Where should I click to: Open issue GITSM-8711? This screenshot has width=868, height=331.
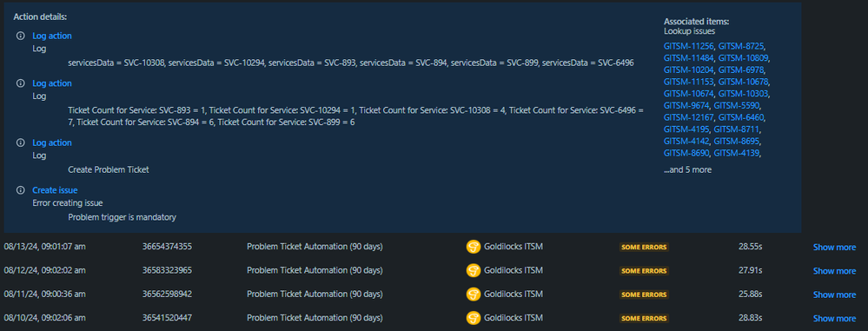coord(736,129)
